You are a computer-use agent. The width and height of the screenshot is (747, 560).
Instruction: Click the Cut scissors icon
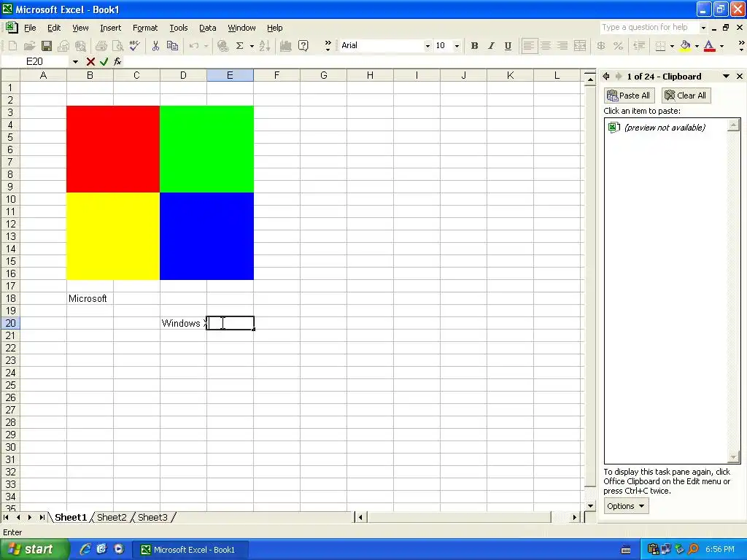(155, 46)
